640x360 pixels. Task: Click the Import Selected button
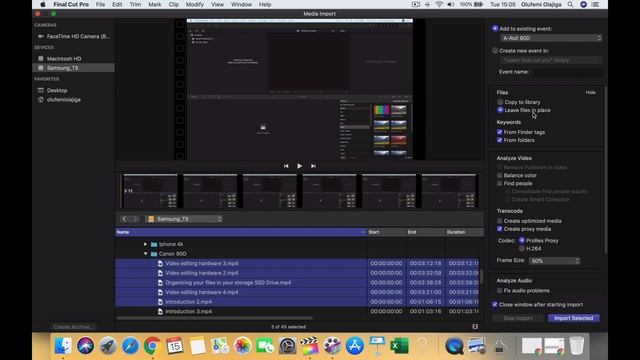click(x=573, y=318)
